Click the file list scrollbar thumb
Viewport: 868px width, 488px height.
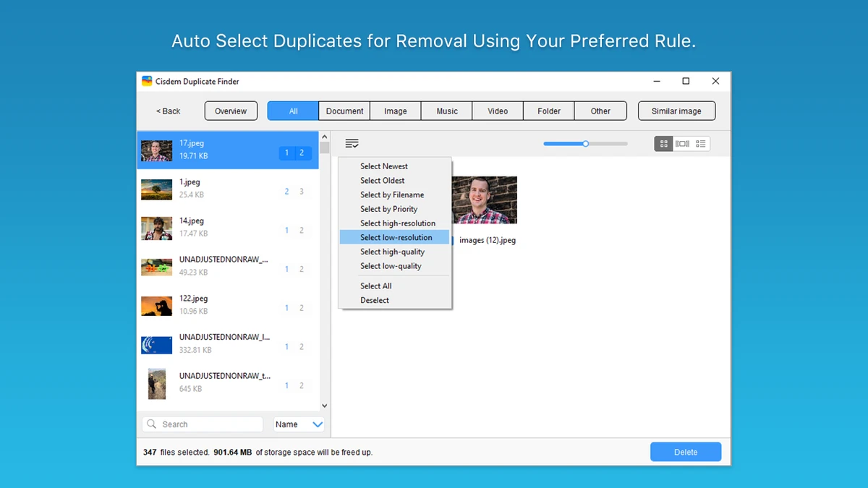tap(324, 149)
